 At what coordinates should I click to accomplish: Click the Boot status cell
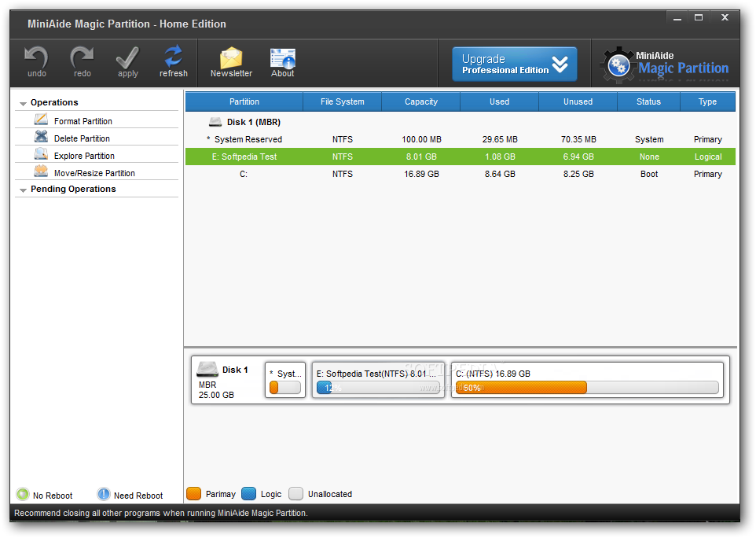pos(649,174)
